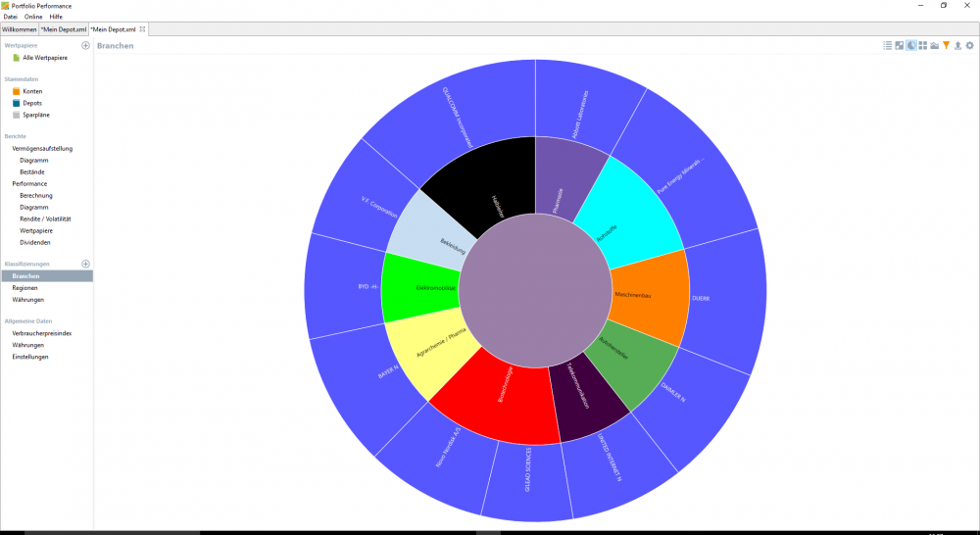
Task: Open the stacked area chart view icon
Action: click(x=934, y=46)
